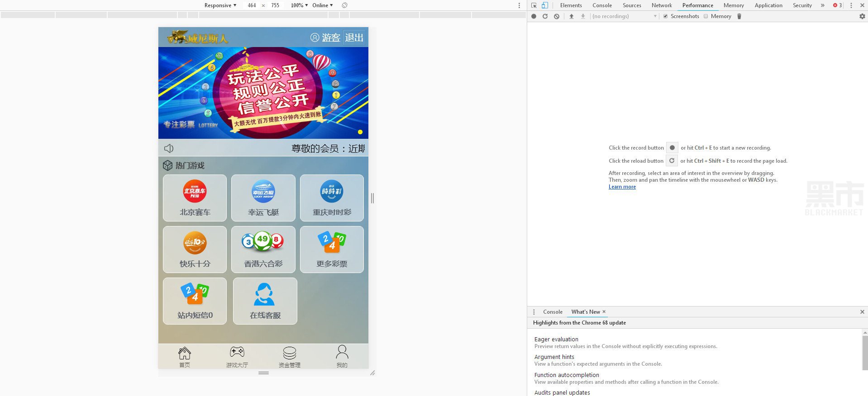Close the What's New tab
The height and width of the screenshot is (396, 868).
604,312
